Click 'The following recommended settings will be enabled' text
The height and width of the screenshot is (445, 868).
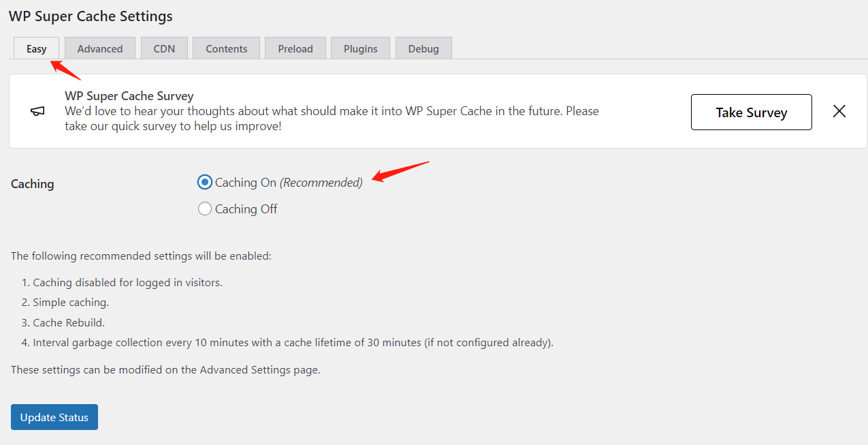tap(141, 256)
